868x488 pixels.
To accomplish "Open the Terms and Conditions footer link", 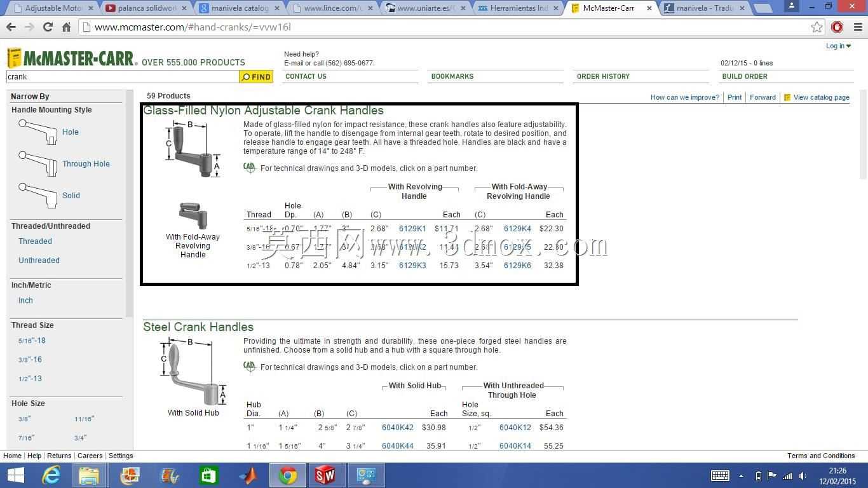I will [821, 456].
